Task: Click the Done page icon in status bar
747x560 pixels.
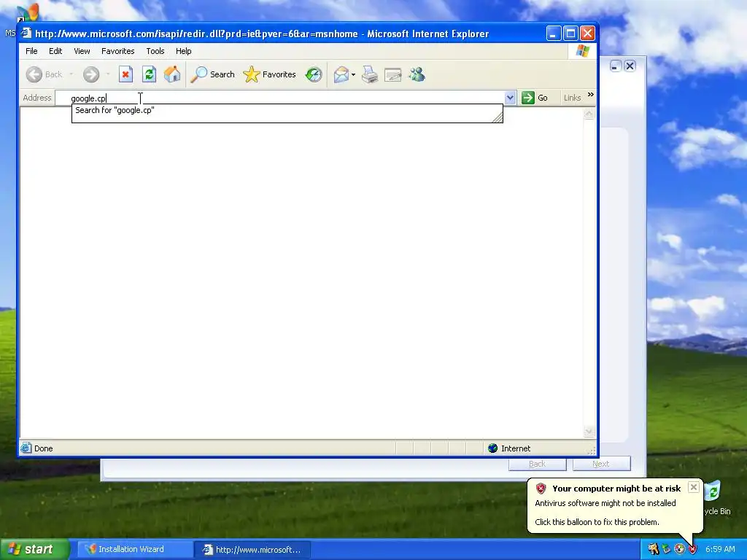Action: [26, 448]
